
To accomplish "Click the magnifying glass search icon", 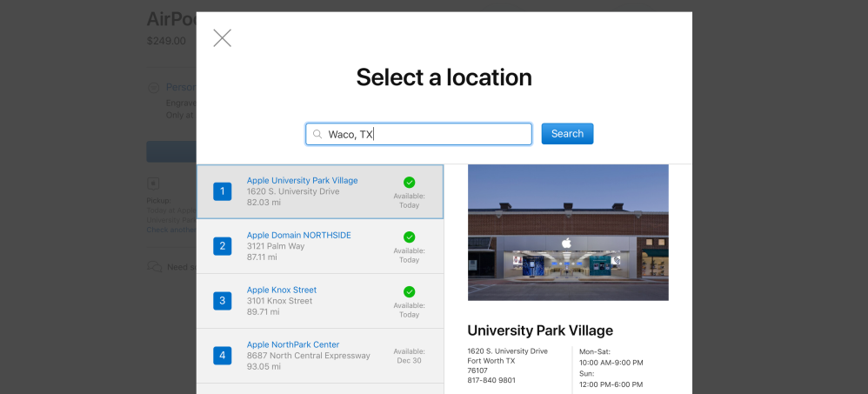I will 317,134.
